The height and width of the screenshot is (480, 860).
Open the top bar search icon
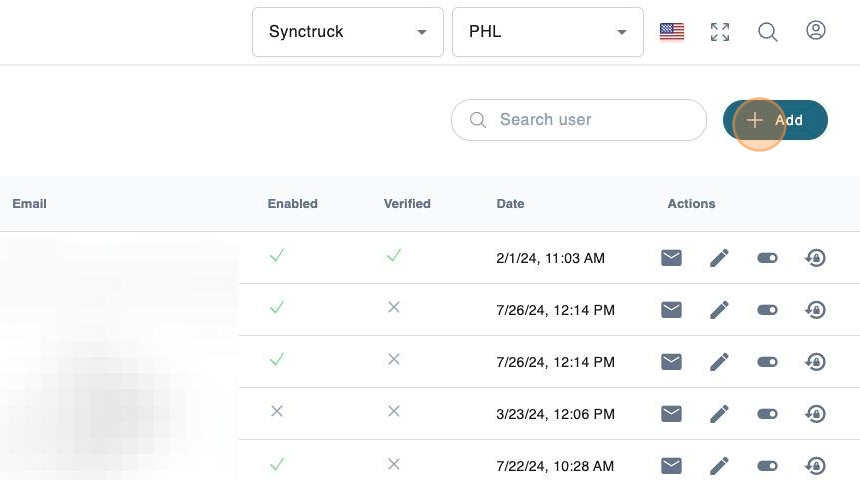click(x=767, y=32)
